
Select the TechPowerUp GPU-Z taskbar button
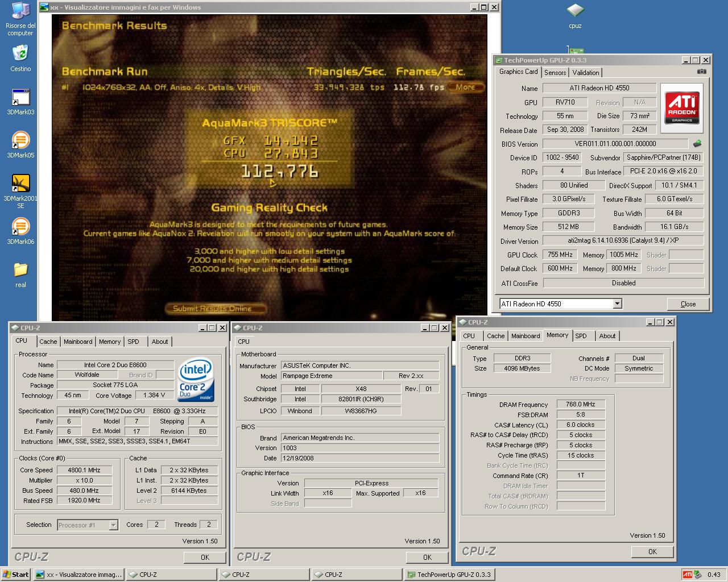(449, 575)
